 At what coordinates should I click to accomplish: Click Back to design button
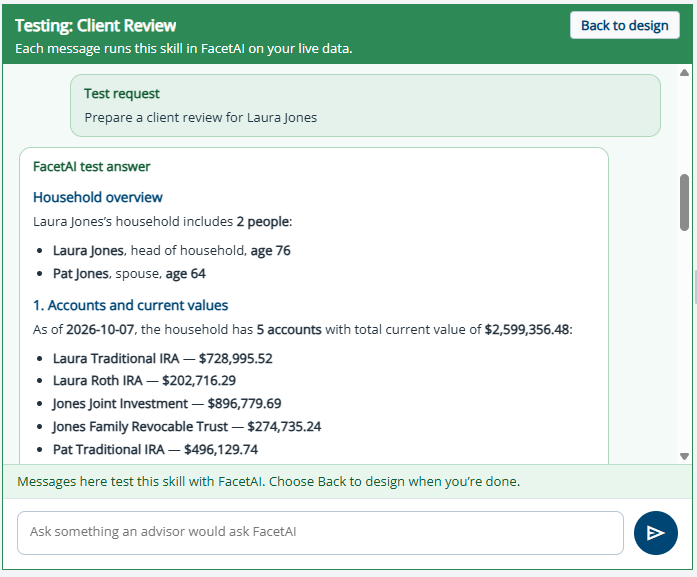[625, 25]
